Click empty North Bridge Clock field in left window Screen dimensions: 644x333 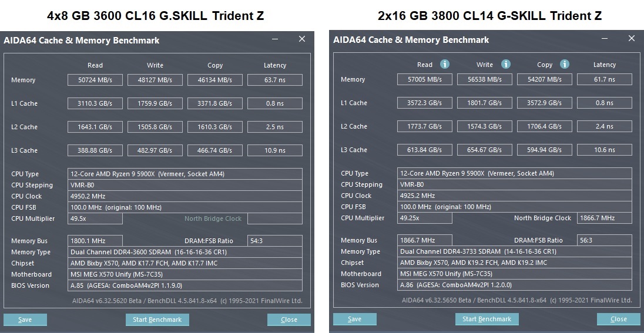275,218
